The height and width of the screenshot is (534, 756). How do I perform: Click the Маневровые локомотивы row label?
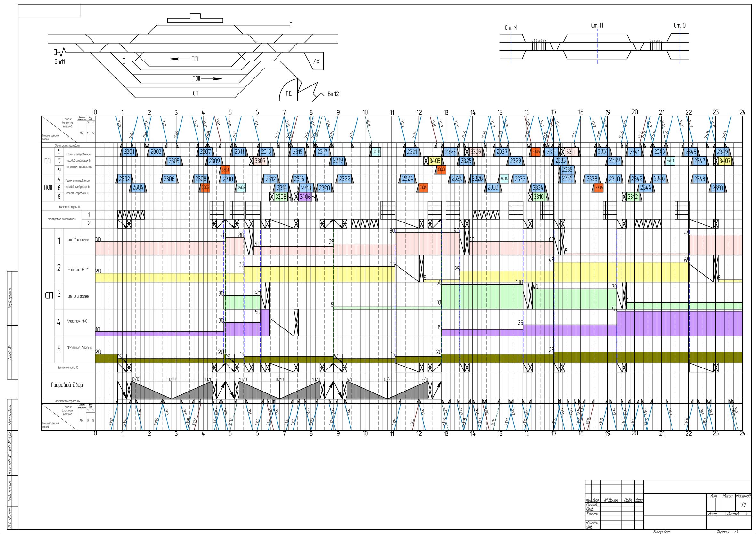[61, 219]
